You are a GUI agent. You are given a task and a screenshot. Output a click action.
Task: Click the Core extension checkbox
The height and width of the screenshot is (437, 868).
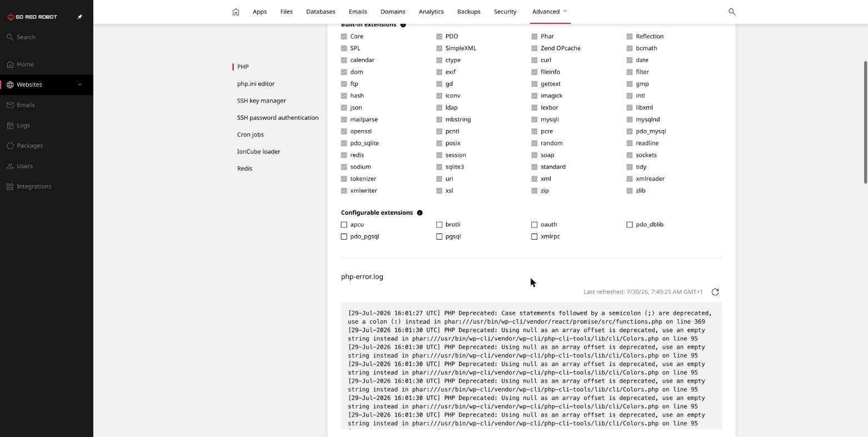(x=344, y=36)
